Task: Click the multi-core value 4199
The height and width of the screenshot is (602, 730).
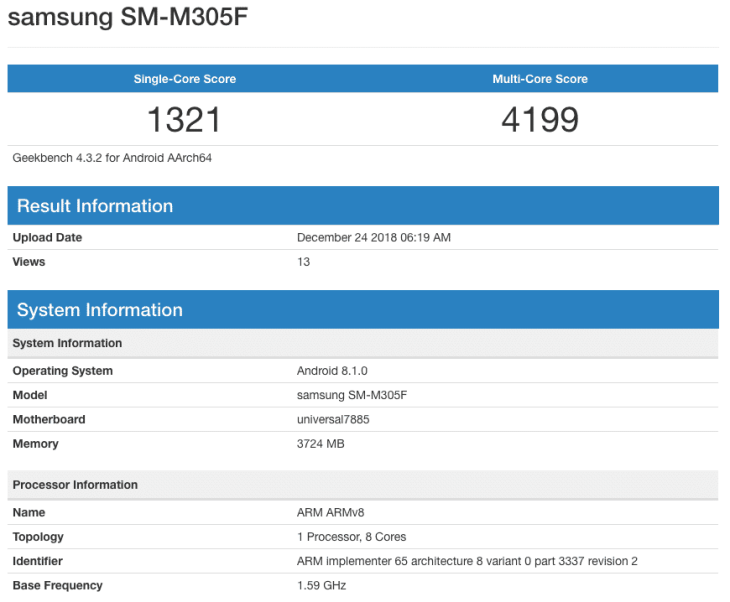Action: coord(540,120)
